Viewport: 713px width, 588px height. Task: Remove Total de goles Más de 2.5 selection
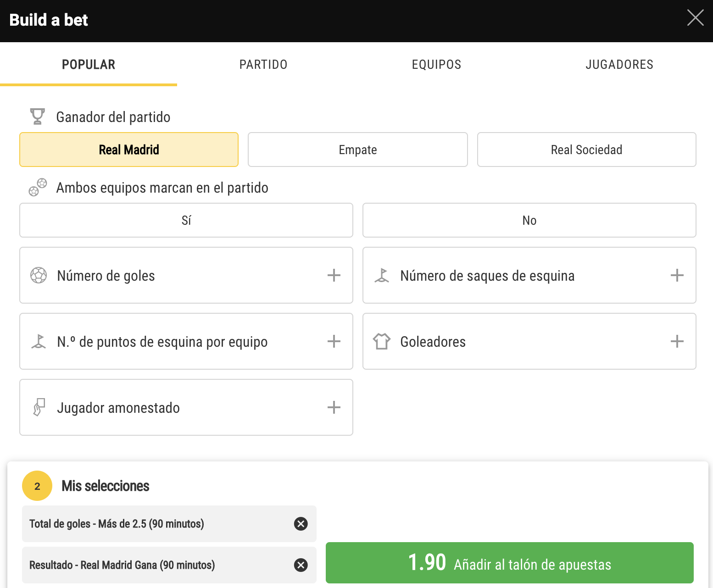point(301,524)
